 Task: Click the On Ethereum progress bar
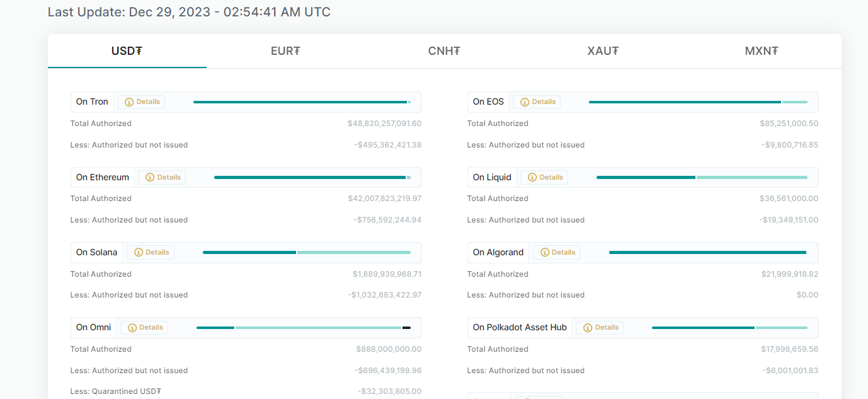(312, 178)
